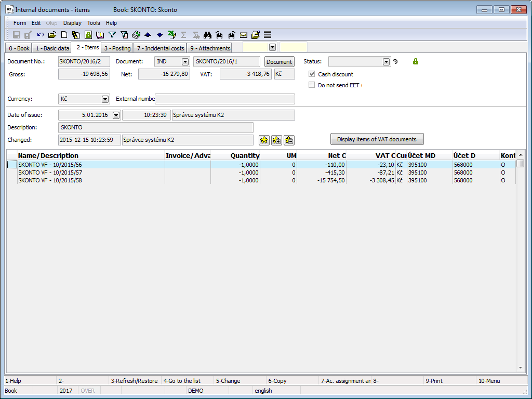The height and width of the screenshot is (399, 532).
Task: Switch to the 3 - Posting tab
Action: point(117,48)
